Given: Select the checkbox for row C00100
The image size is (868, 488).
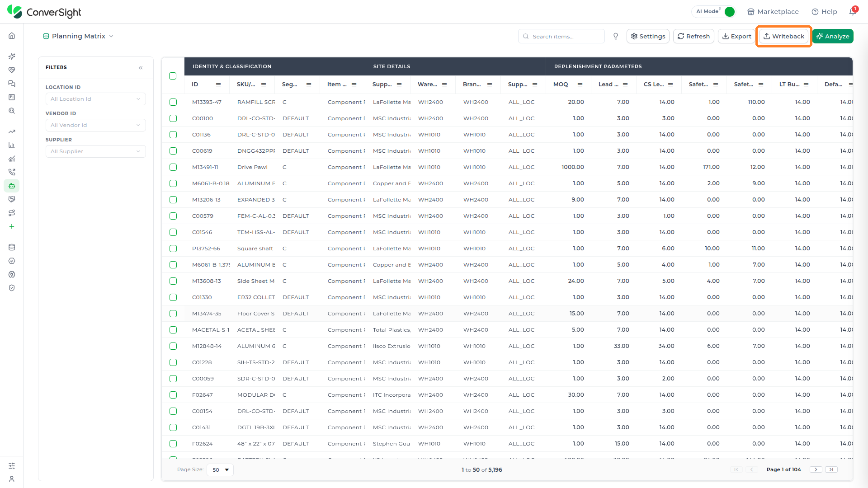Looking at the screenshot, I should [173, 118].
